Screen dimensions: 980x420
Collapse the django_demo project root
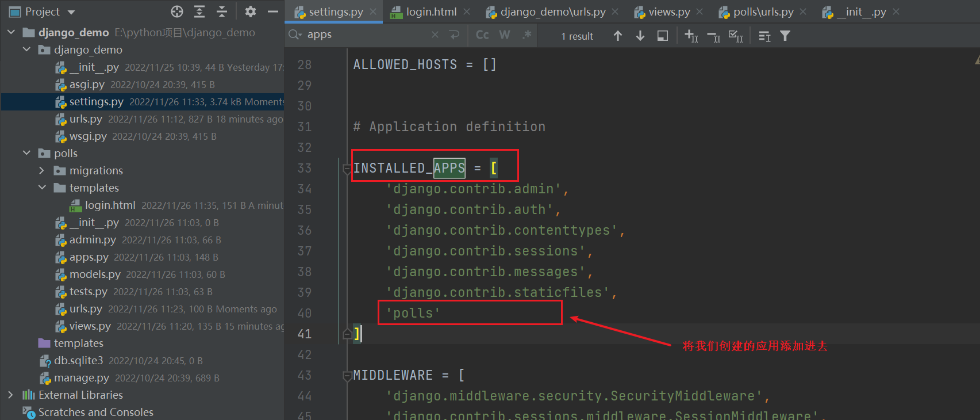pyautogui.click(x=11, y=32)
